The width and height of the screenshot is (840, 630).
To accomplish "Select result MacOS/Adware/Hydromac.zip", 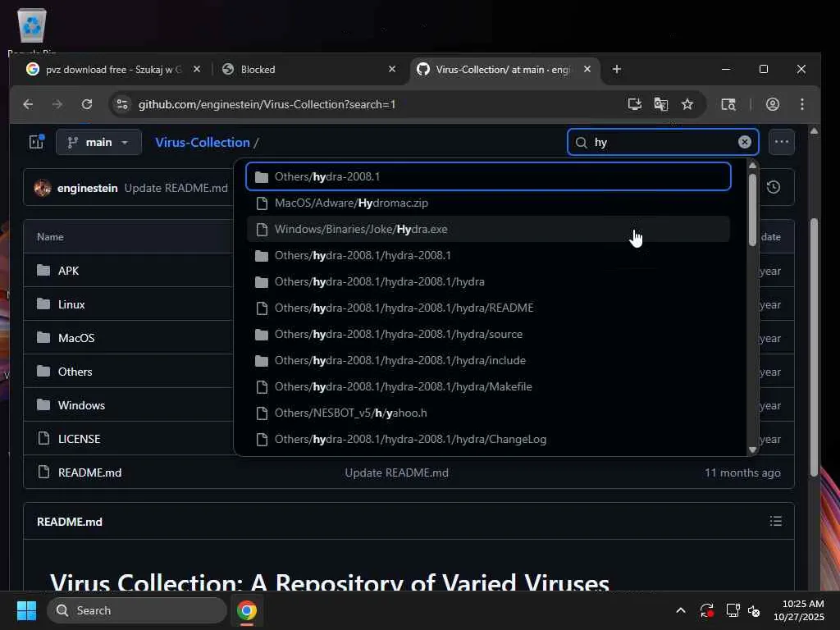I will click(488, 203).
